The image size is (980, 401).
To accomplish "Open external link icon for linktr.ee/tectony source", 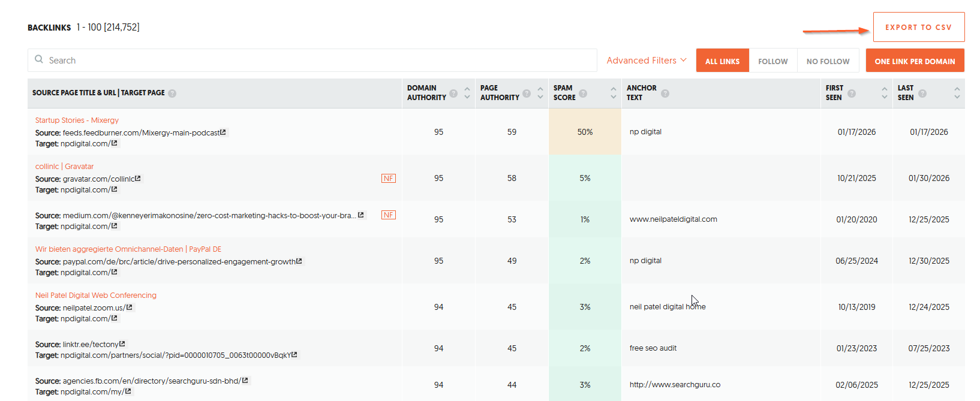I will (x=122, y=344).
